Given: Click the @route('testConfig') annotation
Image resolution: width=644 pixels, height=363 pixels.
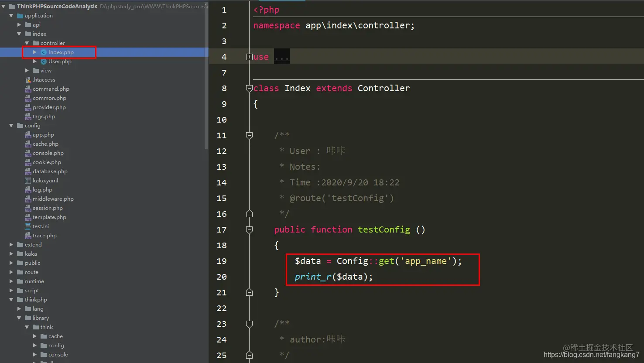Looking at the screenshot, I should point(342,198).
